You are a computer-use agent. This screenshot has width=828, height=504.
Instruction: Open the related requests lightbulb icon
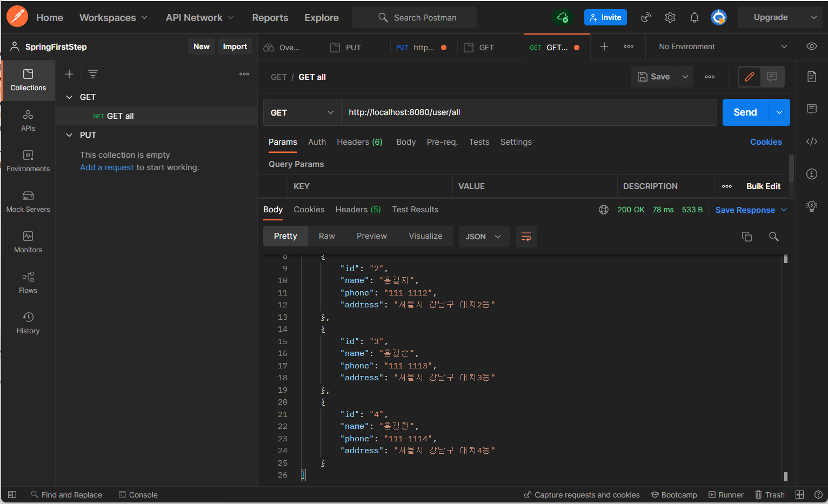812,206
